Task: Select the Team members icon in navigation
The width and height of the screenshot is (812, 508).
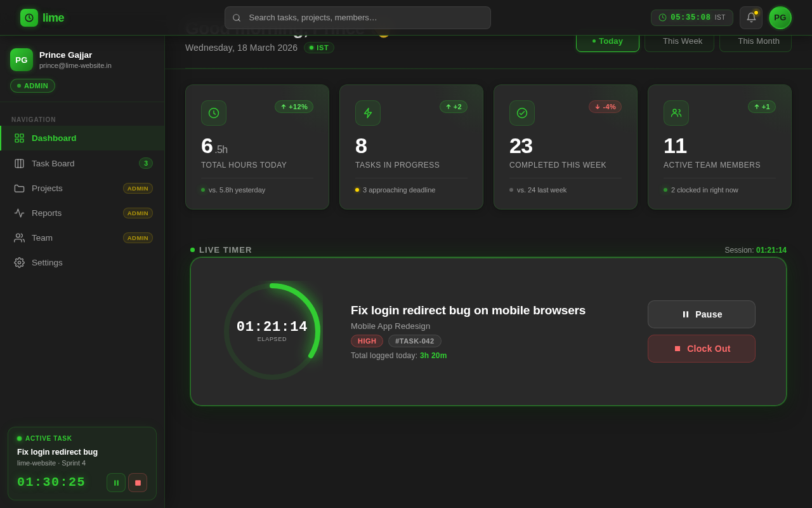Action: click(x=19, y=237)
